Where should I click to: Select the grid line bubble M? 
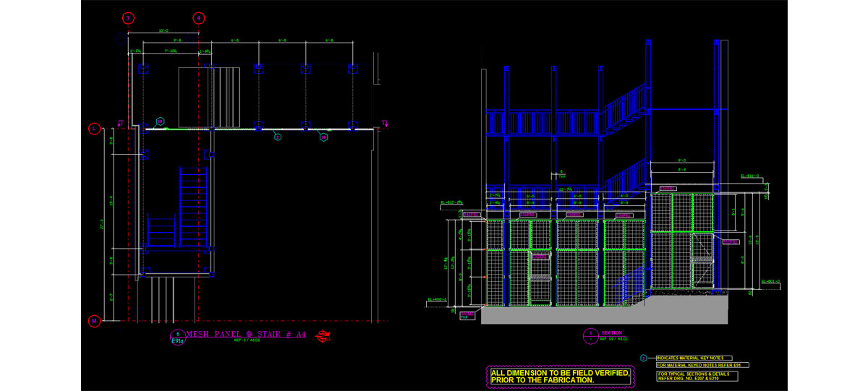pos(94,320)
